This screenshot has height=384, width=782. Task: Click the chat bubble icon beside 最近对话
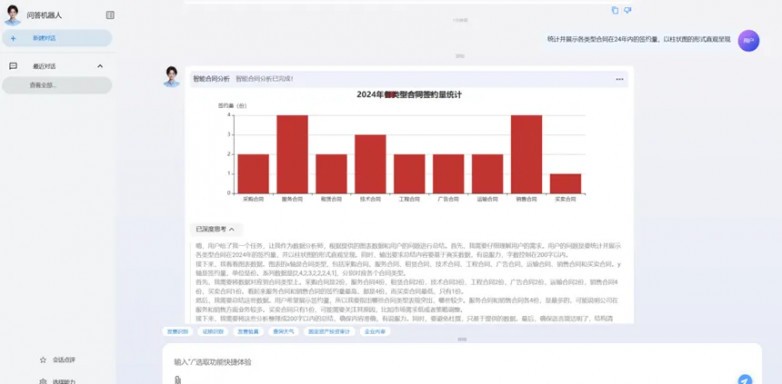tap(13, 66)
